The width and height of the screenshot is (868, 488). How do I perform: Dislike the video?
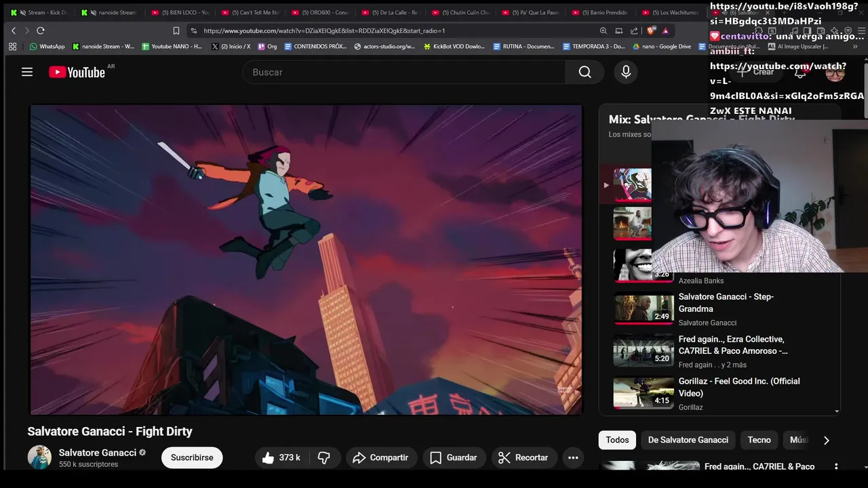tap(323, 457)
